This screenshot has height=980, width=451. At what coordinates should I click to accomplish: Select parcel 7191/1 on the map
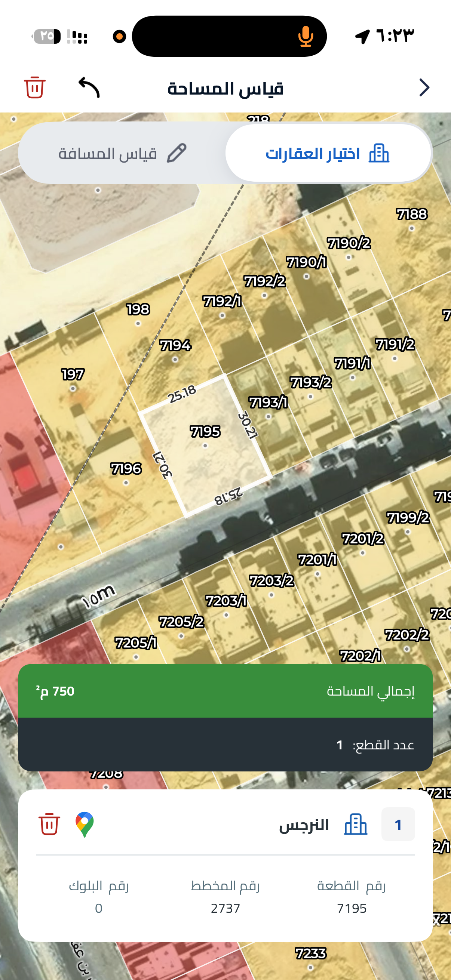[352, 364]
